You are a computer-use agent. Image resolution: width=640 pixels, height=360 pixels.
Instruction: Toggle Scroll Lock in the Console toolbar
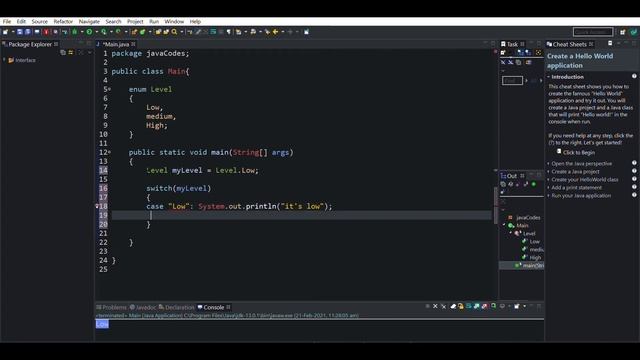click(x=461, y=306)
